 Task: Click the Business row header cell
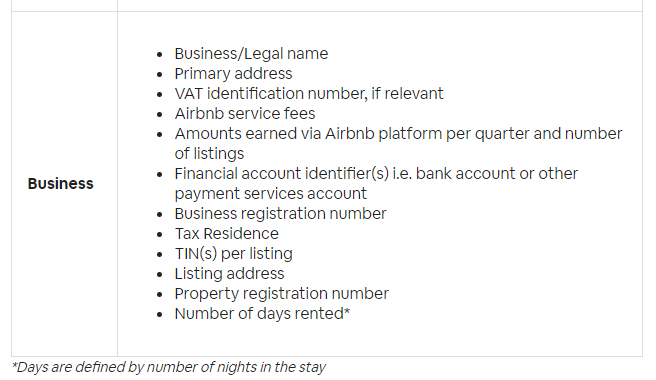[64, 184]
